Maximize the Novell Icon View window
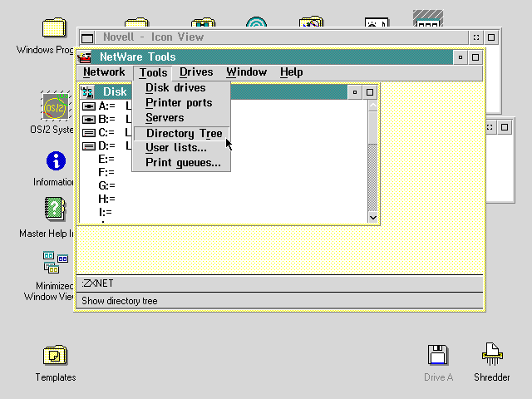The height and width of the screenshot is (399, 532). tap(491, 37)
